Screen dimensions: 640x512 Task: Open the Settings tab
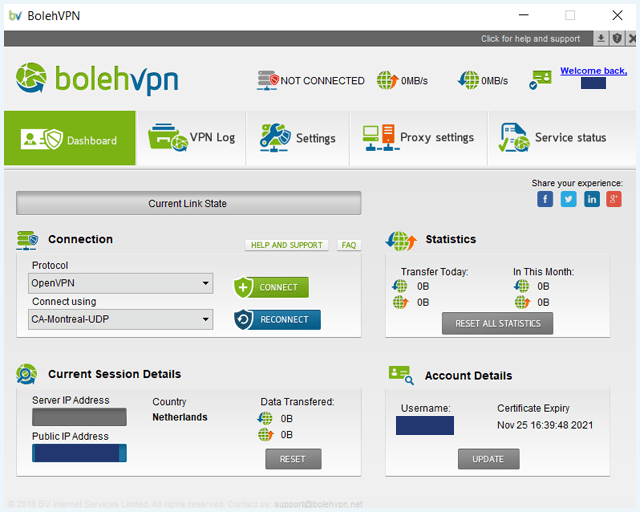(298, 138)
